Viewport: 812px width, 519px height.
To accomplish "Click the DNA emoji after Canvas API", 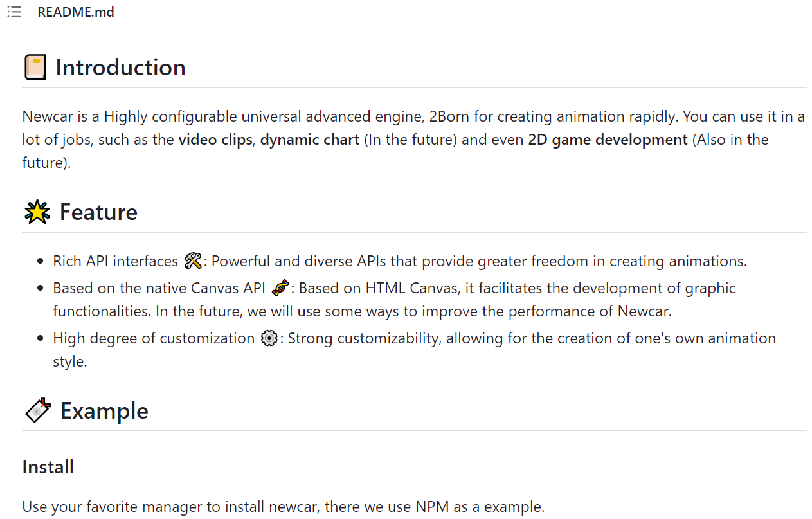I will point(280,288).
